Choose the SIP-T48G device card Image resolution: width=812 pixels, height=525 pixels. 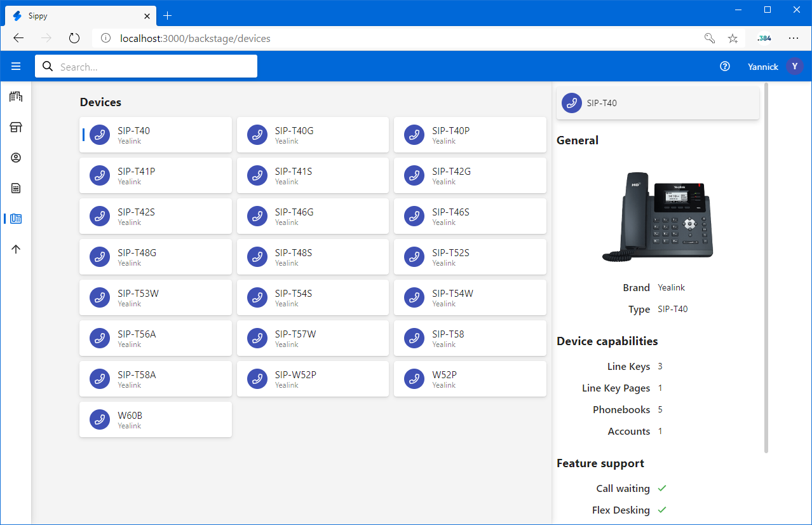pos(156,257)
